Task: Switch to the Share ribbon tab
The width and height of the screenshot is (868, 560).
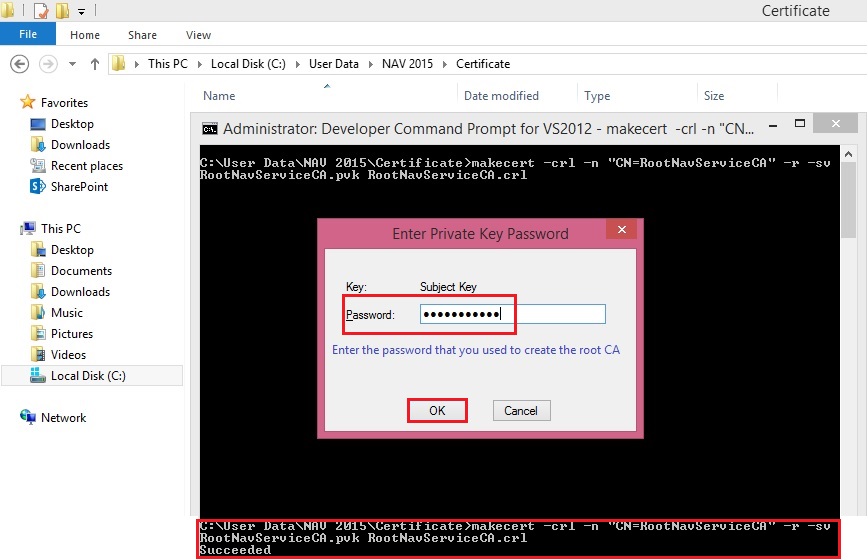Action: click(x=142, y=35)
